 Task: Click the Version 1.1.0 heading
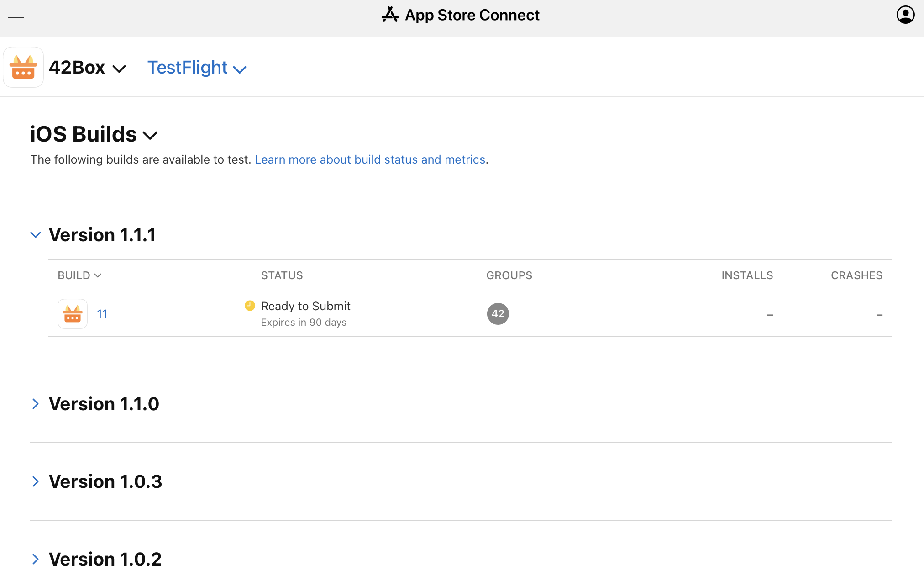click(x=104, y=404)
